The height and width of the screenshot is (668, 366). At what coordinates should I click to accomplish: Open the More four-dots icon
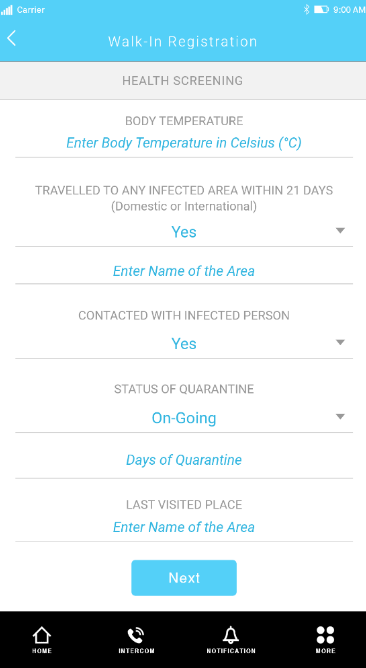(326, 635)
